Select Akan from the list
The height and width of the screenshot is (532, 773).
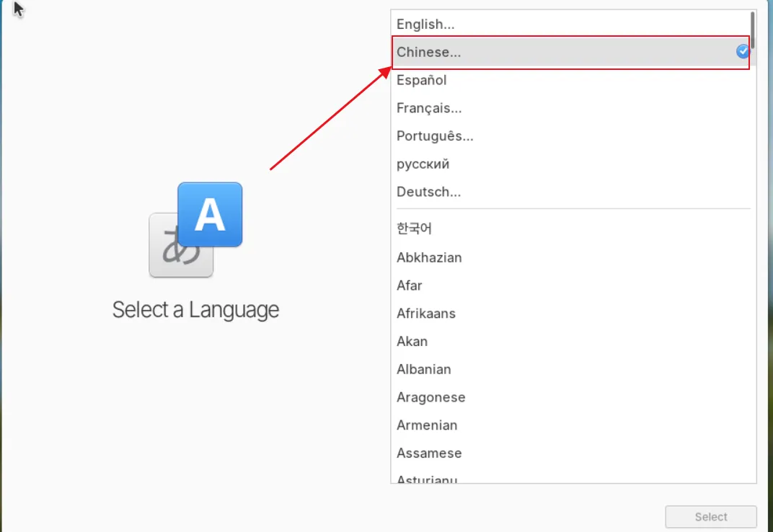[x=412, y=341]
